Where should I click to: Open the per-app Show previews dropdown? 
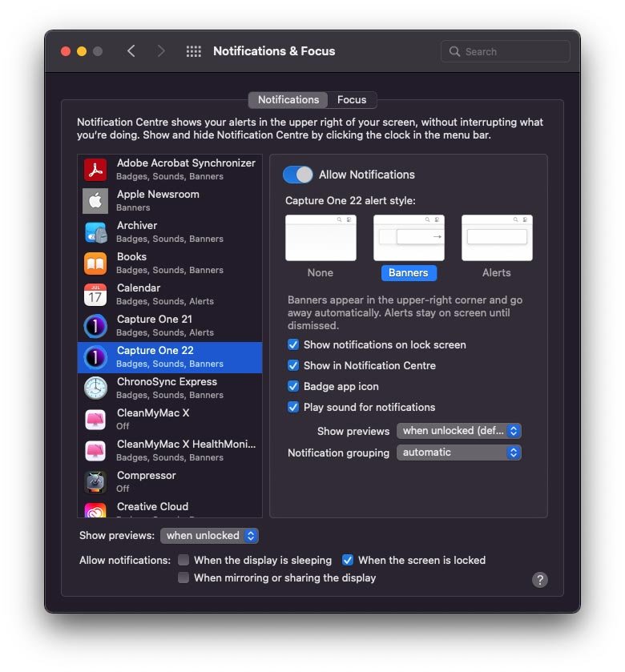pos(458,431)
